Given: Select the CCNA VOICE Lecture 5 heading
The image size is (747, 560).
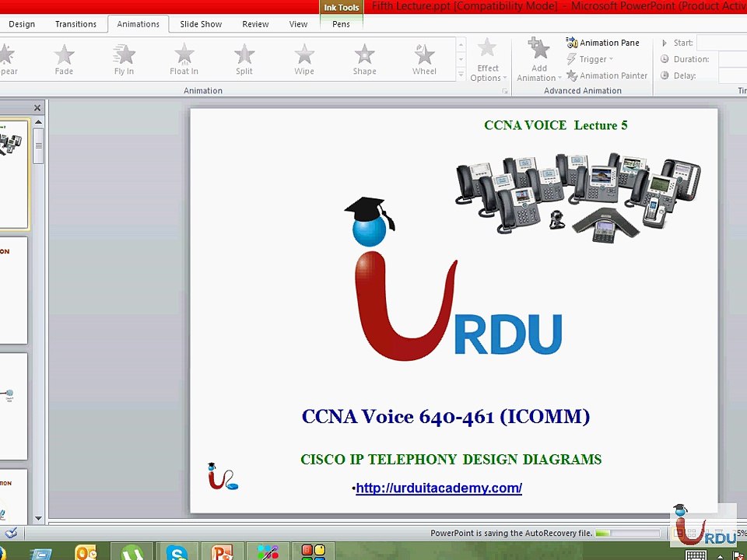Looking at the screenshot, I should pos(556,125).
